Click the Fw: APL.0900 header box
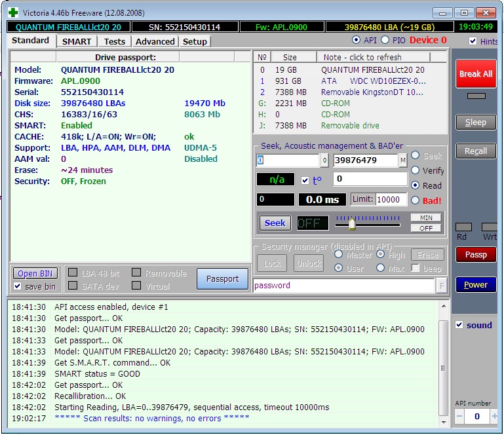The height and width of the screenshot is (435, 504). coord(281,27)
